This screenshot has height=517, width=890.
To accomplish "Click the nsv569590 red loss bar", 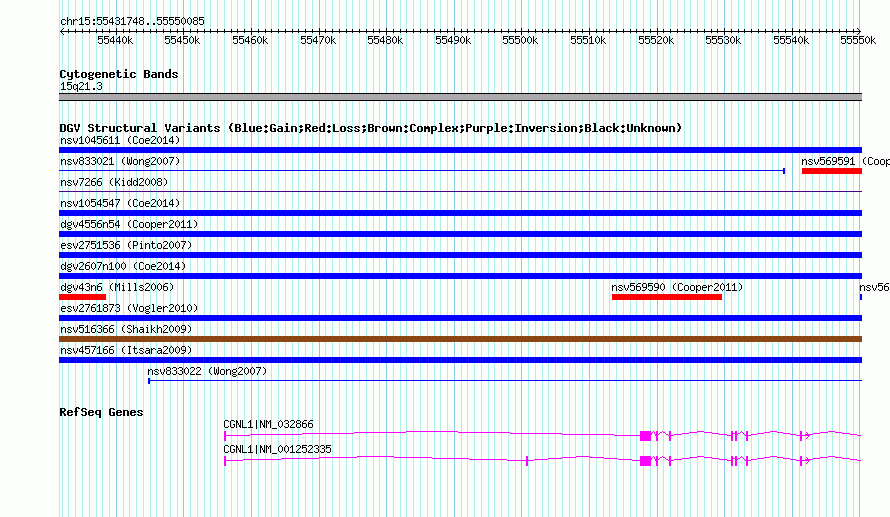I will click(667, 297).
